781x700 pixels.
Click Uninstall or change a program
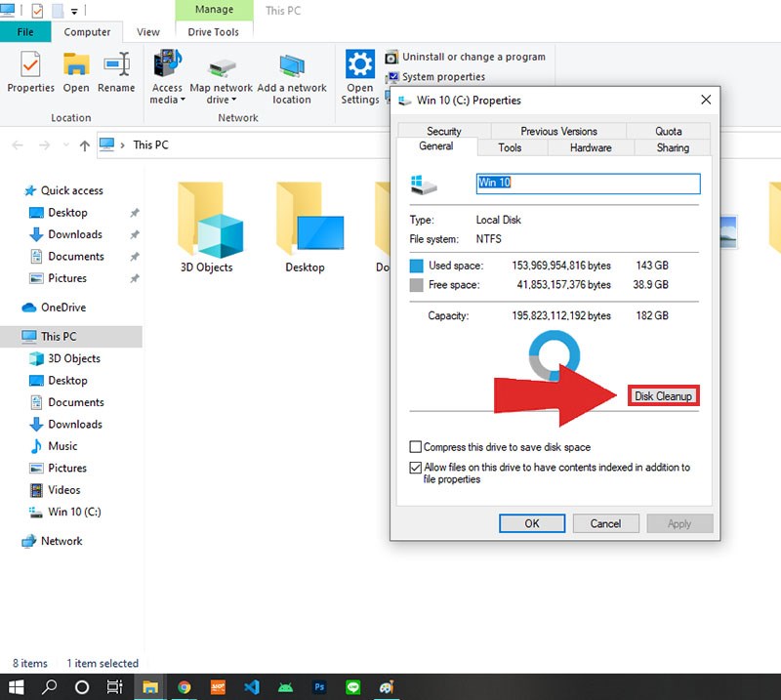(466, 57)
